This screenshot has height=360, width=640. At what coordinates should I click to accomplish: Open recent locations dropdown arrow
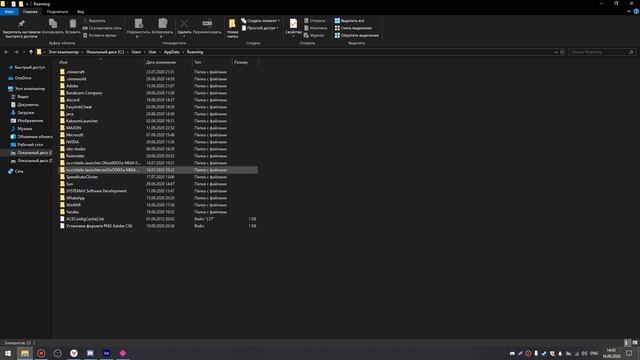pos(24,52)
